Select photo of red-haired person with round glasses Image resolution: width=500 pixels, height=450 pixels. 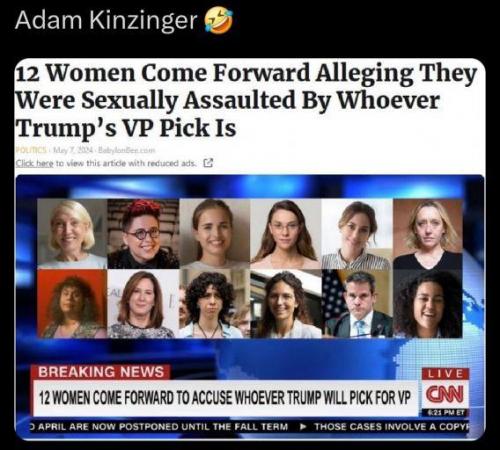point(143,234)
